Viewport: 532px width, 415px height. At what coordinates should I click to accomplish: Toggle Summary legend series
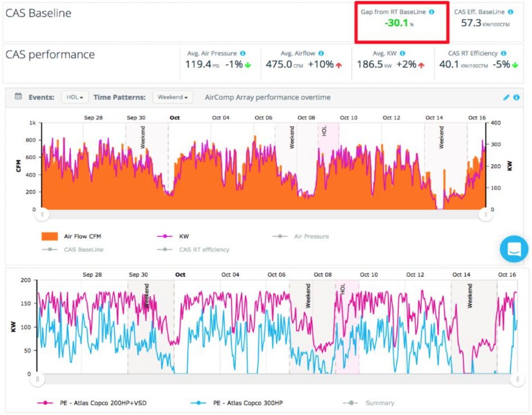pos(369,403)
